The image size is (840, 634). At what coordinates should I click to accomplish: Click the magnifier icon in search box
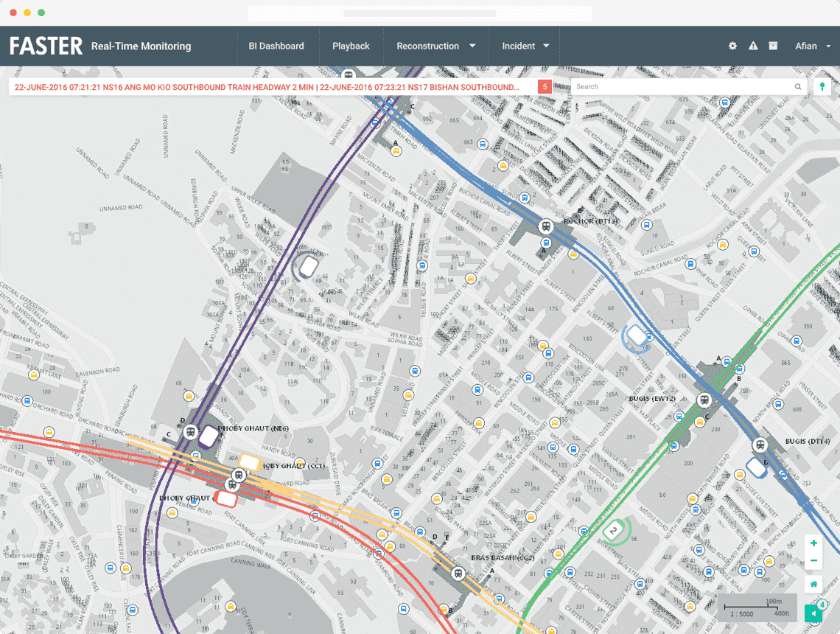click(x=797, y=87)
